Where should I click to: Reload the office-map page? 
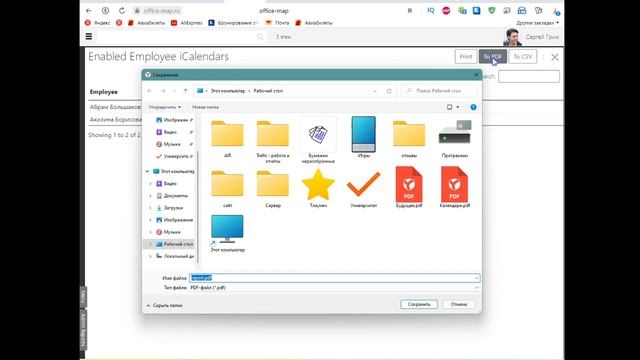coord(122,11)
